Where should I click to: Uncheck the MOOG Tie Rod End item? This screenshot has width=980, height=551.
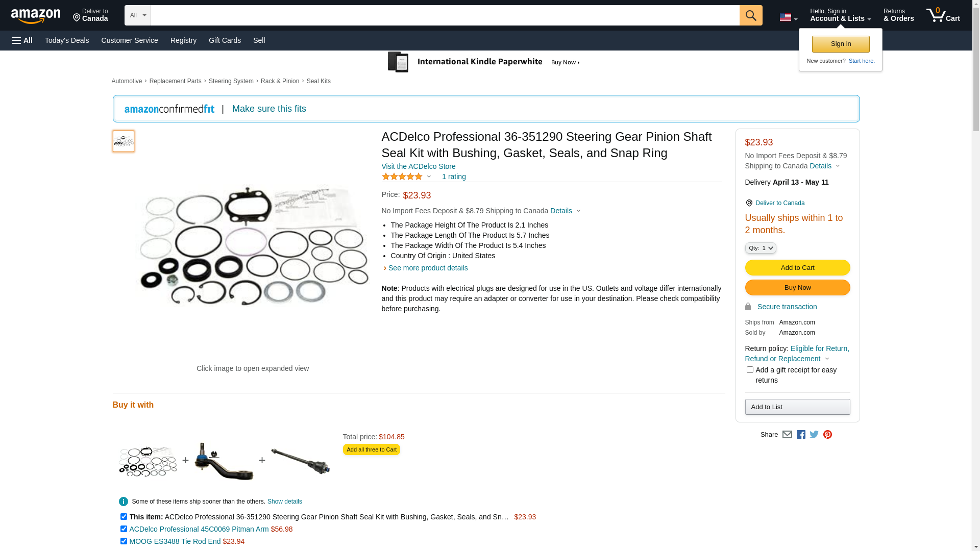[x=124, y=541]
